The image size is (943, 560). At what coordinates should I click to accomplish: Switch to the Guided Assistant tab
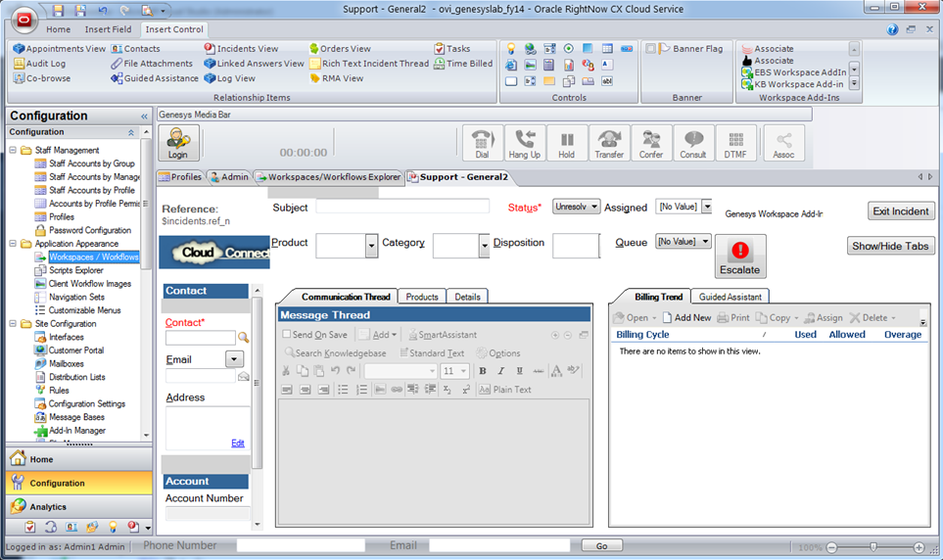[x=730, y=297]
